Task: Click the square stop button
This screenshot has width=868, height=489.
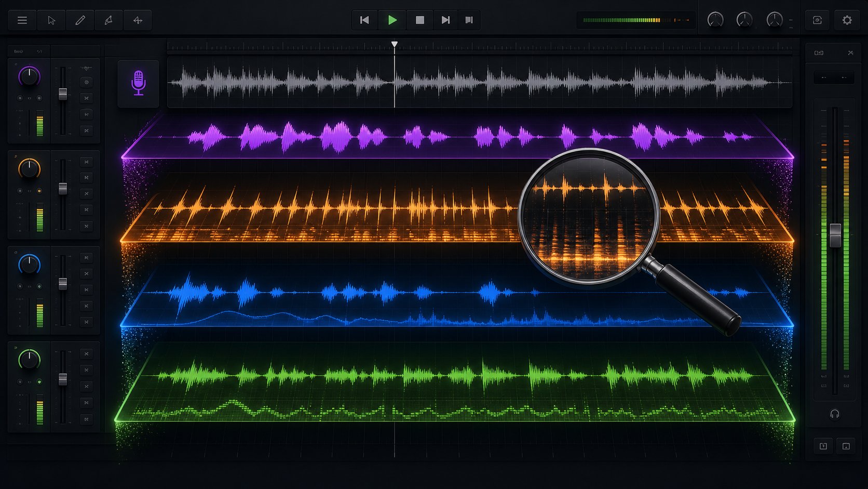Action: coord(420,20)
